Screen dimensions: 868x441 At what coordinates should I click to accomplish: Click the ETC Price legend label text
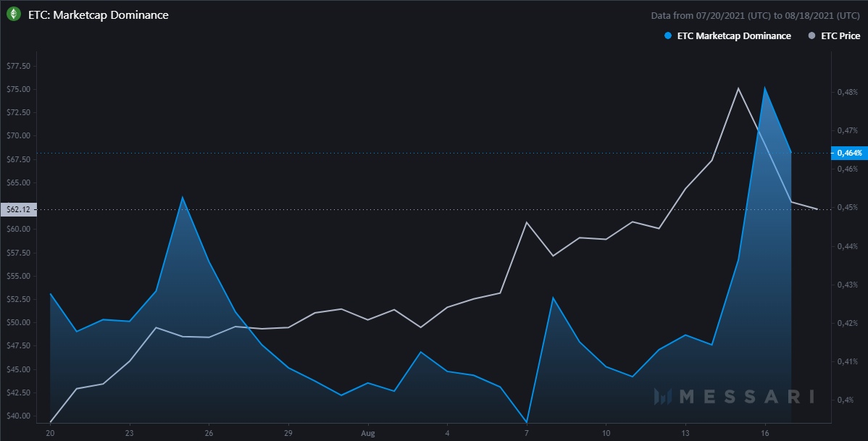point(840,35)
